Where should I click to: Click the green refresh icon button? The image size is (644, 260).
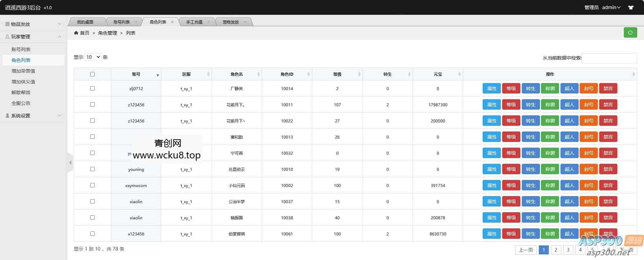click(630, 33)
